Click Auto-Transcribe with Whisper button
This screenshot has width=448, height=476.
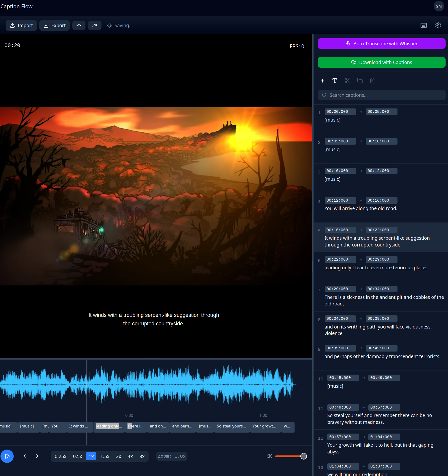381,44
